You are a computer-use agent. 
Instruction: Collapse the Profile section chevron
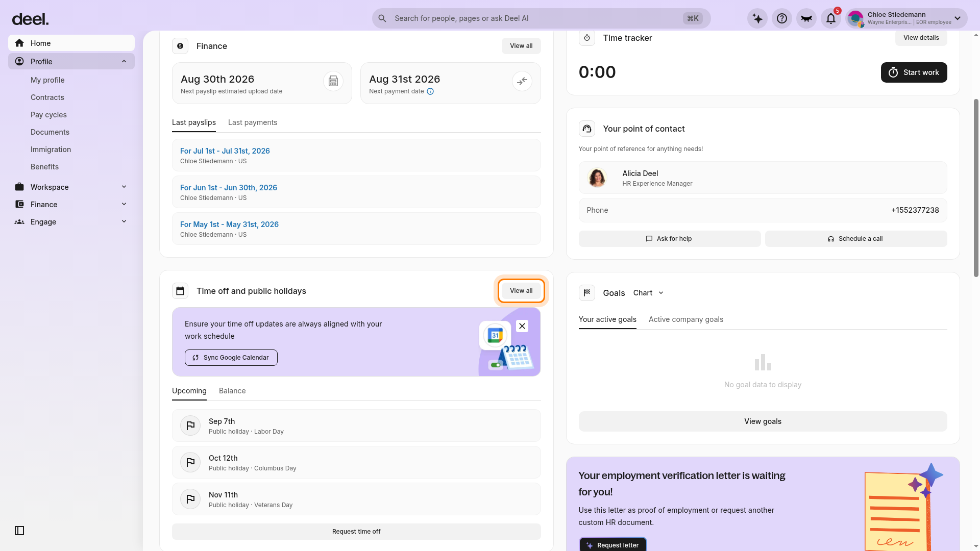(124, 61)
